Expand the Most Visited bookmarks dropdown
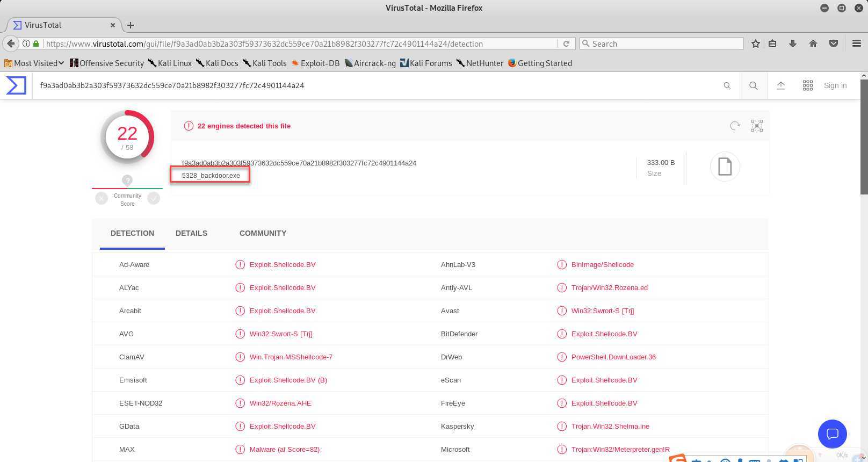 click(34, 63)
